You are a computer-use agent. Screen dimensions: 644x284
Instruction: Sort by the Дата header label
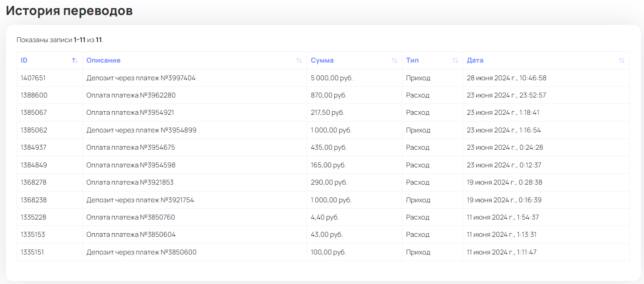475,60
